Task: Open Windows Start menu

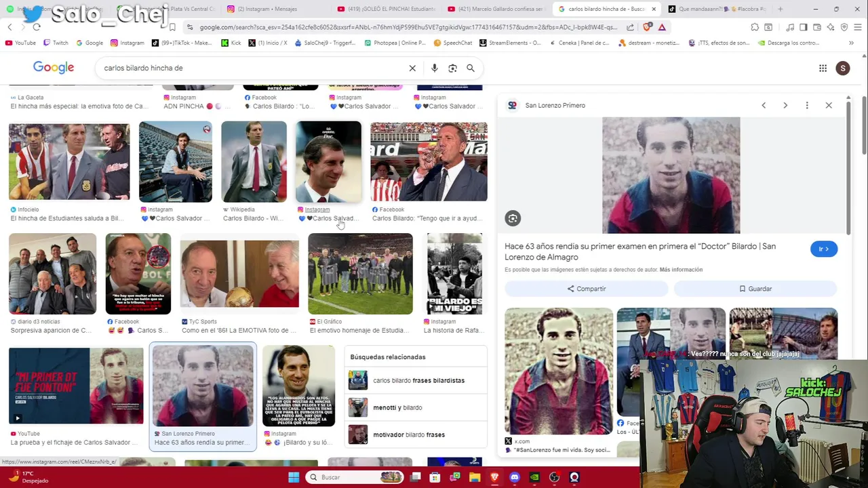Action: click(294, 477)
